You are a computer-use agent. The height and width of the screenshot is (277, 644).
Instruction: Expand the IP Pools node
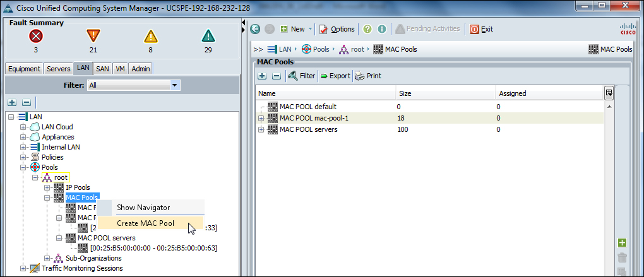click(47, 187)
